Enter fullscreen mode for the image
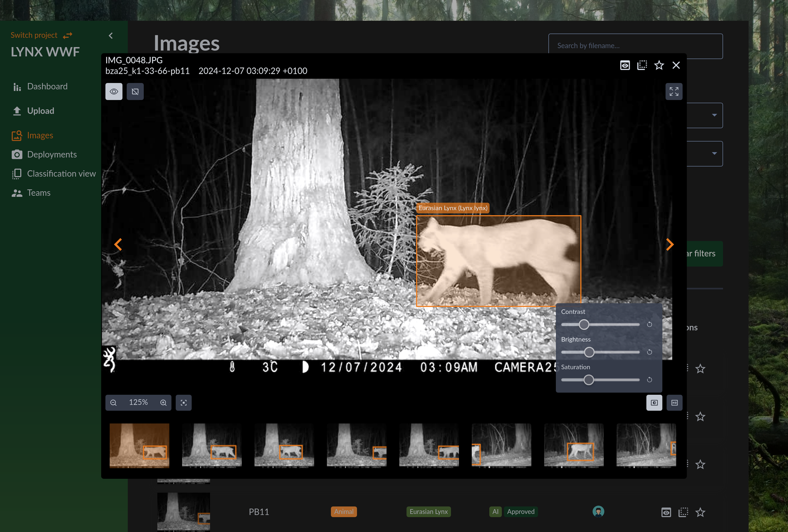The width and height of the screenshot is (788, 532). tap(674, 92)
